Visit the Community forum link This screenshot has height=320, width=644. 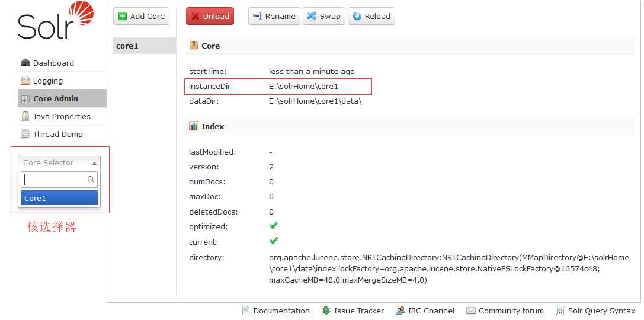(x=505, y=311)
